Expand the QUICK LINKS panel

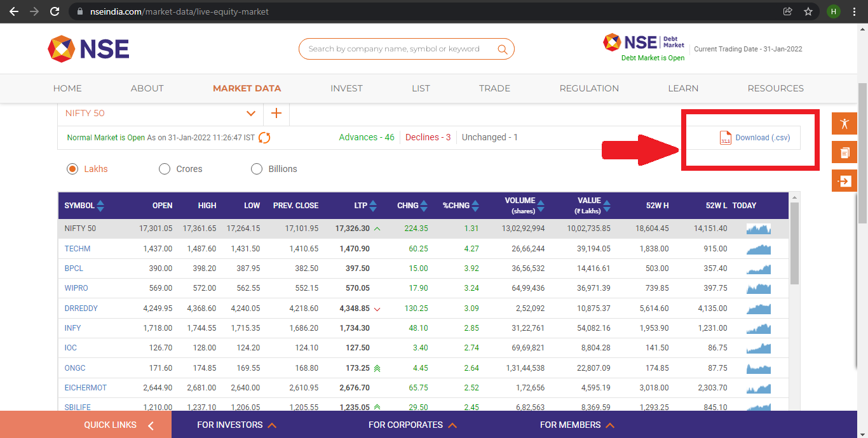(x=86, y=425)
